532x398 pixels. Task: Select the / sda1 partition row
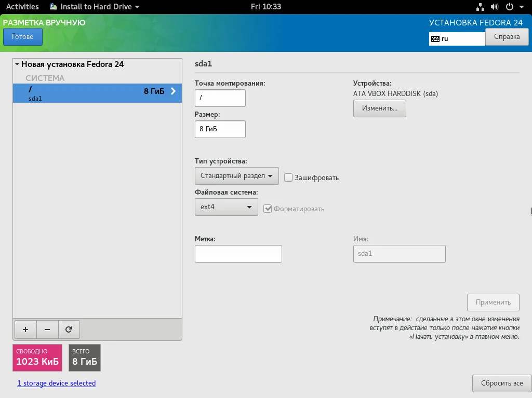(97, 93)
